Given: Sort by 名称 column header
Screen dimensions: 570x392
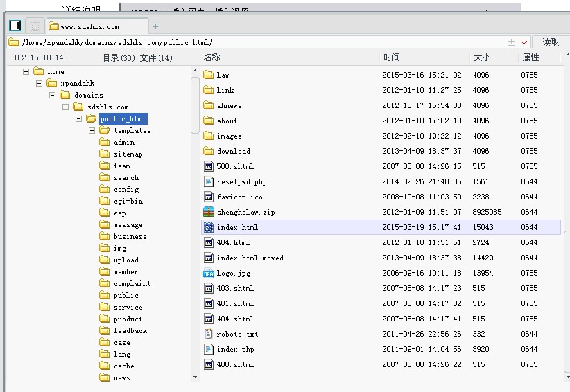Looking at the screenshot, I should point(212,57).
